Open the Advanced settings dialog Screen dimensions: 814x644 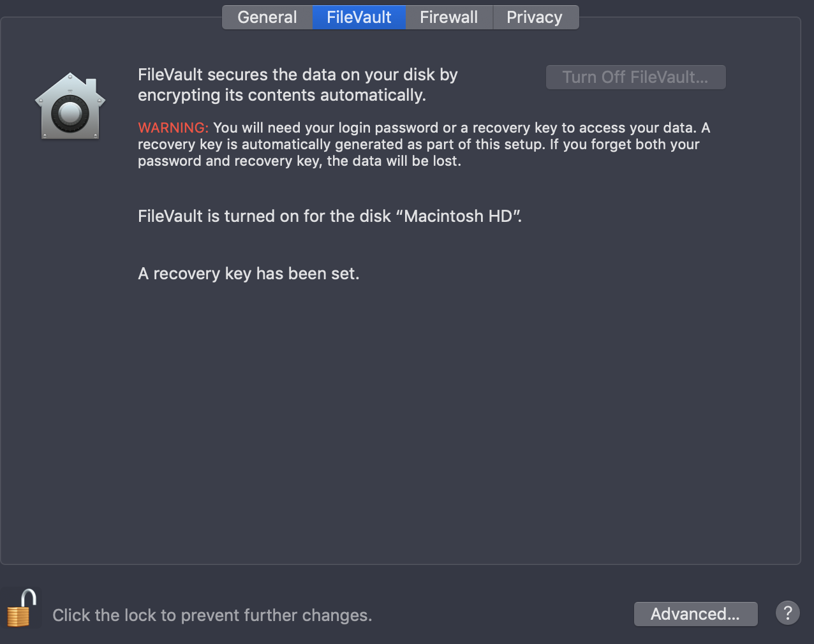pos(695,614)
